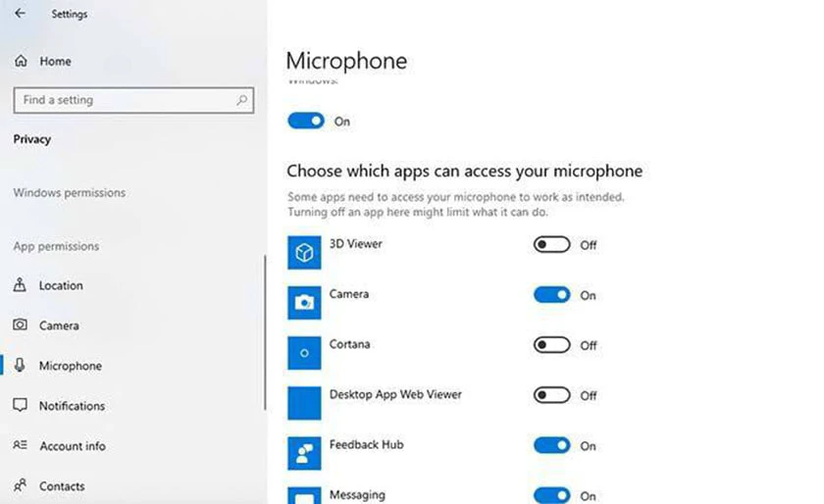Click the Messaging app label

357,494
